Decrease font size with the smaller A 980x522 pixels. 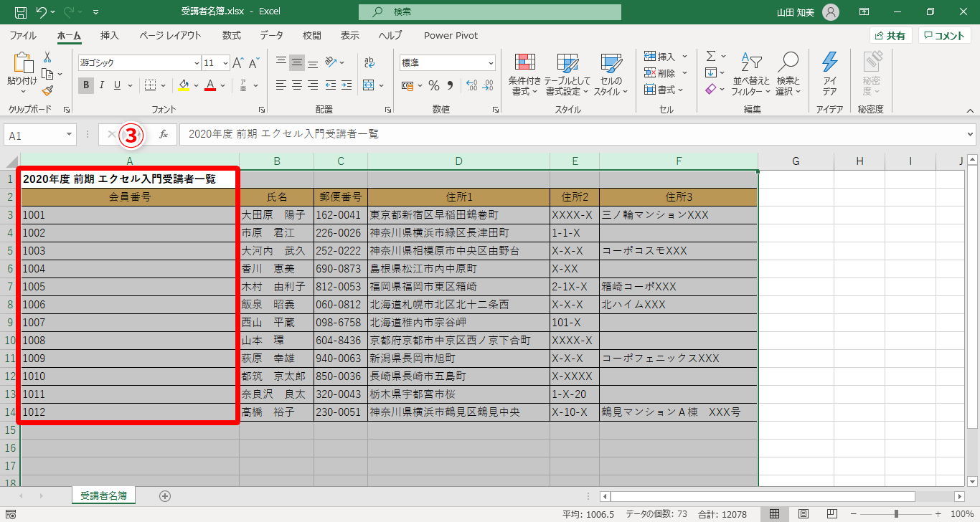(x=254, y=63)
